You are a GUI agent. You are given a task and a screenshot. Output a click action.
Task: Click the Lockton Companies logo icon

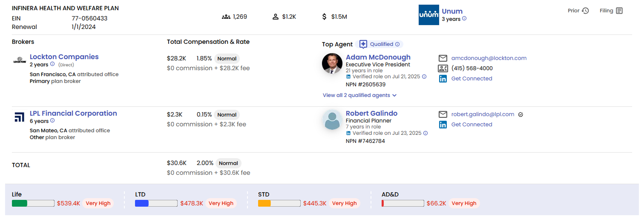[x=20, y=61]
